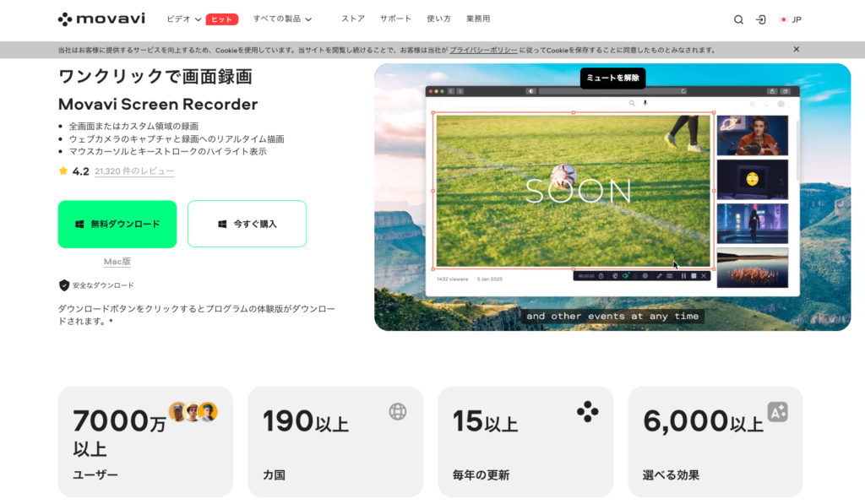Click the 無料ダウンロード button

coord(117,225)
